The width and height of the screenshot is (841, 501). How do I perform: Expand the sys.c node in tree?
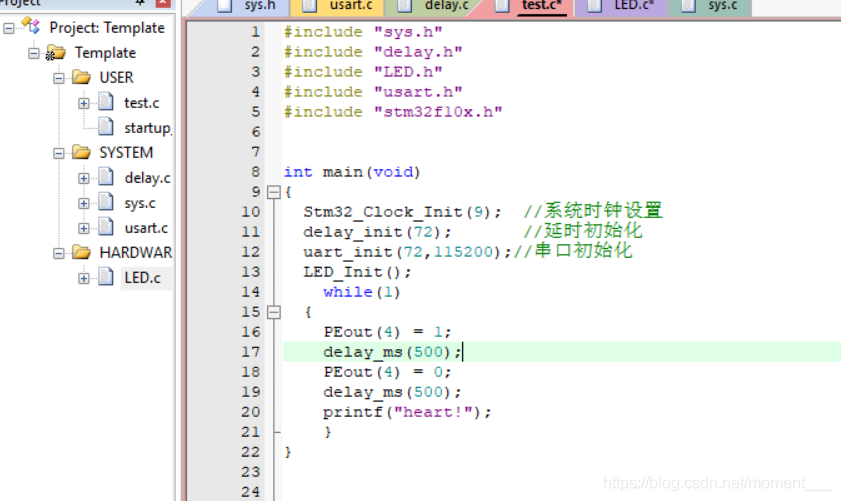pyautogui.click(x=84, y=203)
